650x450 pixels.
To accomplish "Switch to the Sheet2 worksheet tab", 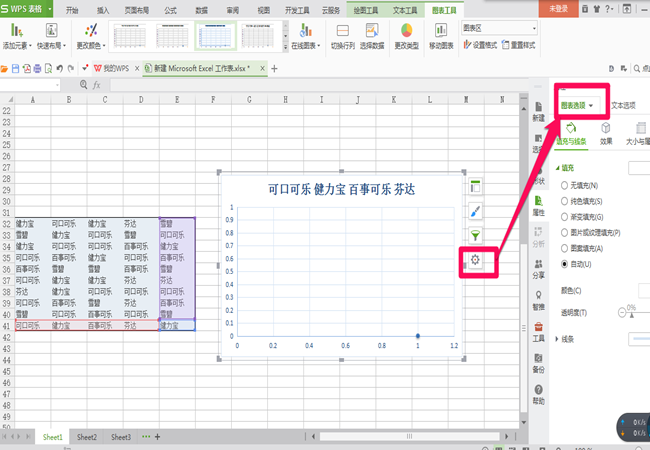I will [87, 437].
